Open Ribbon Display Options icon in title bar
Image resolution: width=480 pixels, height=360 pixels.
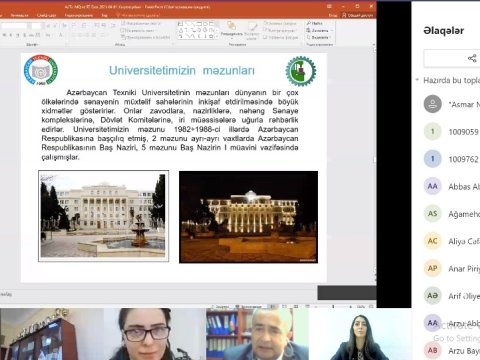[x=329, y=6]
